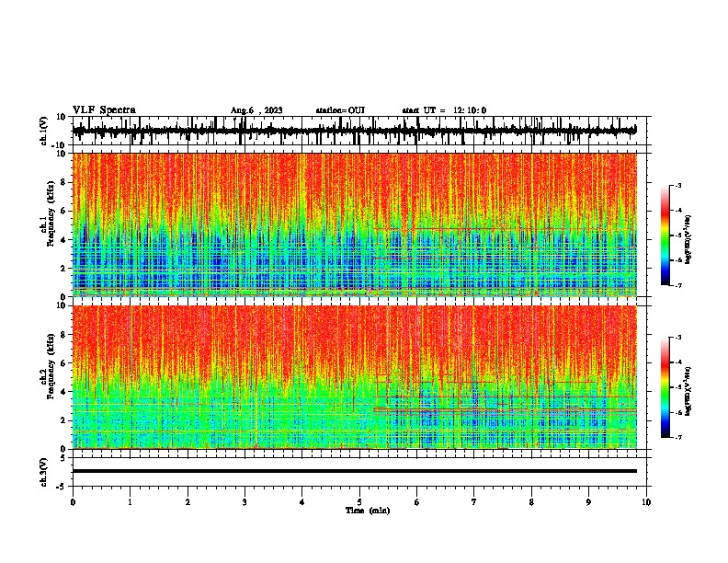Click the "7" tick on the time axis
The height and width of the screenshot is (563, 728).
(474, 502)
